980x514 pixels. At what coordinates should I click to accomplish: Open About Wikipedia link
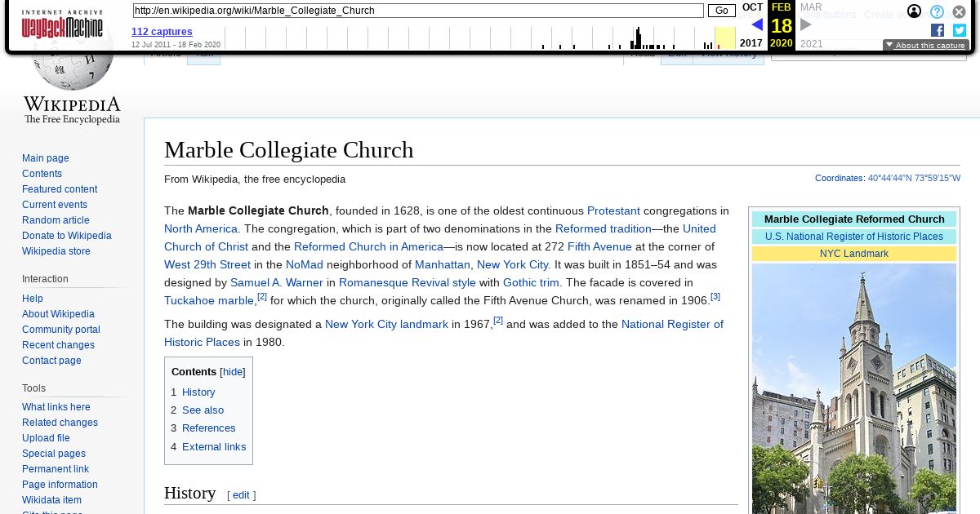58,314
